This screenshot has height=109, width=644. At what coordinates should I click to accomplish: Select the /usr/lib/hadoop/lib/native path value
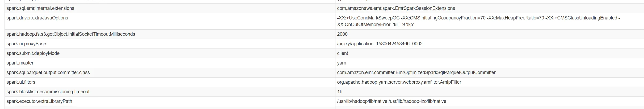tap(392, 101)
